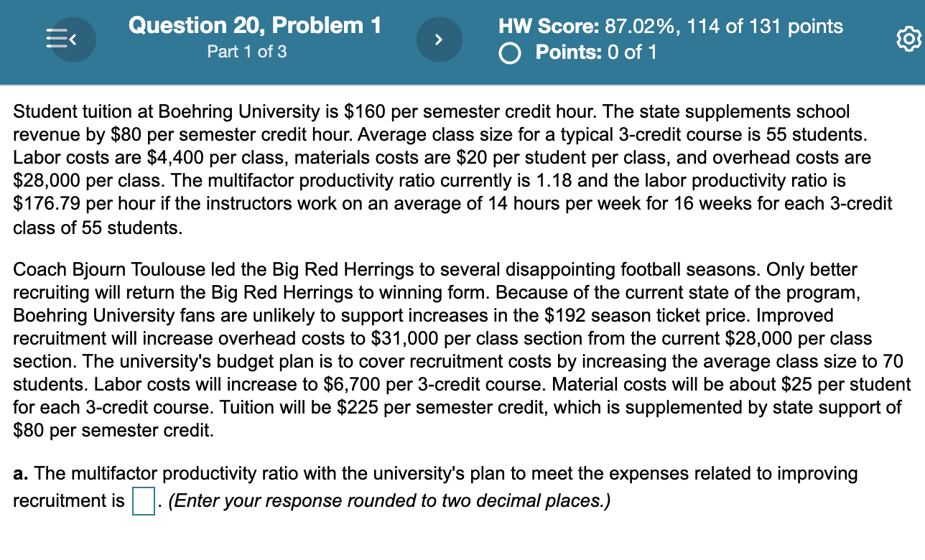This screenshot has width=925, height=560.
Task: Expand navigation with the right-pointing chevron
Action: point(440,39)
